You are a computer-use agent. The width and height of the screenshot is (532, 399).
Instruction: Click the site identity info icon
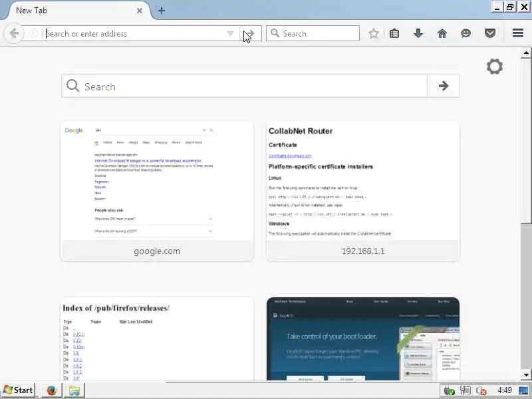pos(33,34)
